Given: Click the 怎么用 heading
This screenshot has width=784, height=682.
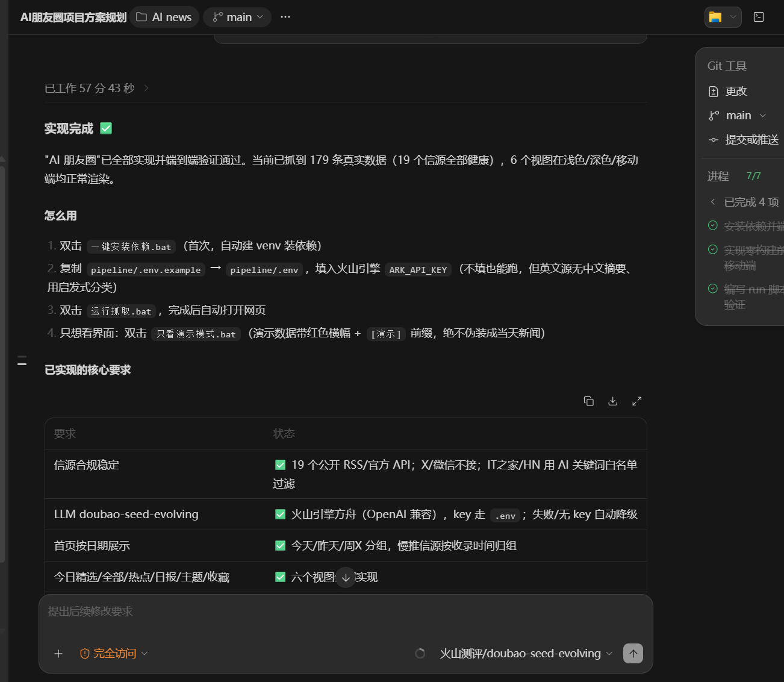Looking at the screenshot, I should (x=60, y=216).
